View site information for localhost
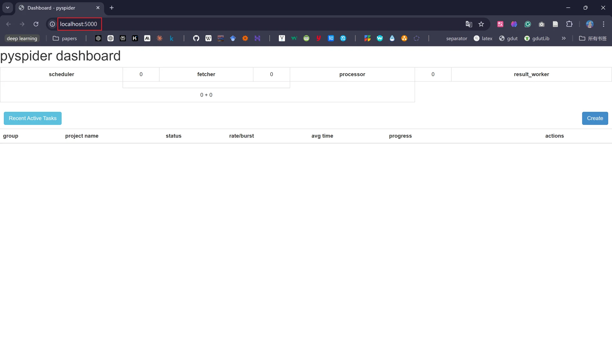The height and width of the screenshot is (364, 612). pos(52,24)
